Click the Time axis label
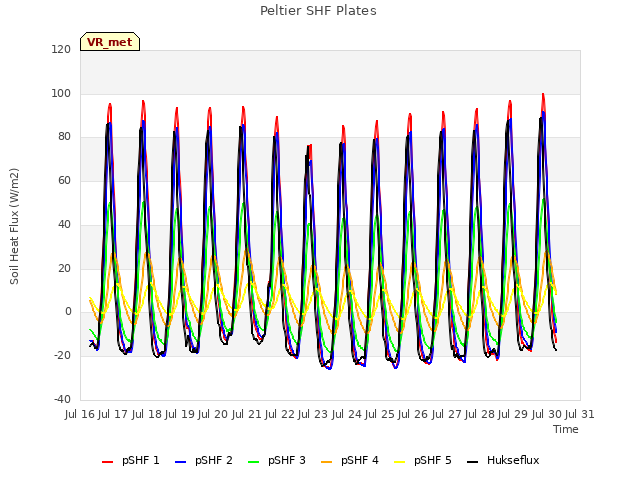 click(x=566, y=429)
